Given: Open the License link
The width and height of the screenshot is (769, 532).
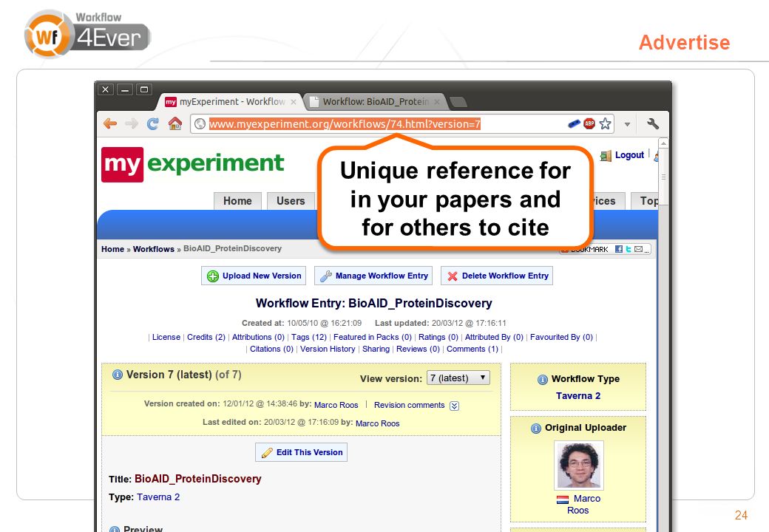Looking at the screenshot, I should [x=166, y=337].
